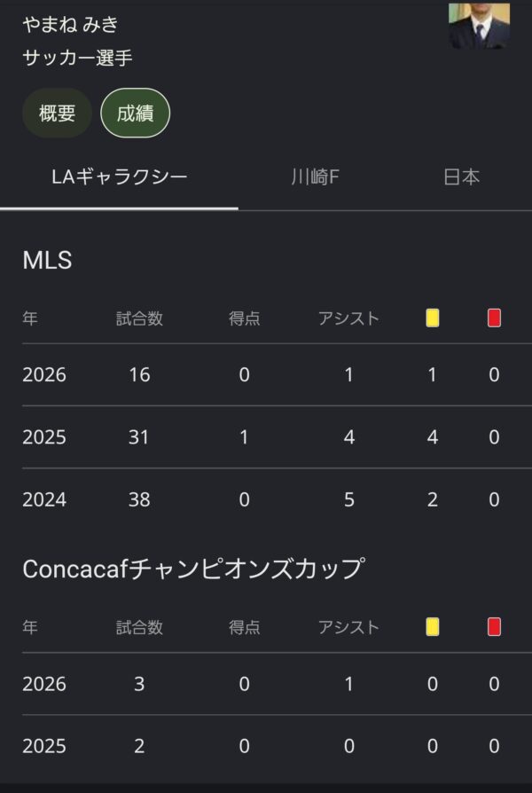532x793 pixels.
Task: Click the 試合数 column header in Concacaf table
Action: tap(139, 628)
